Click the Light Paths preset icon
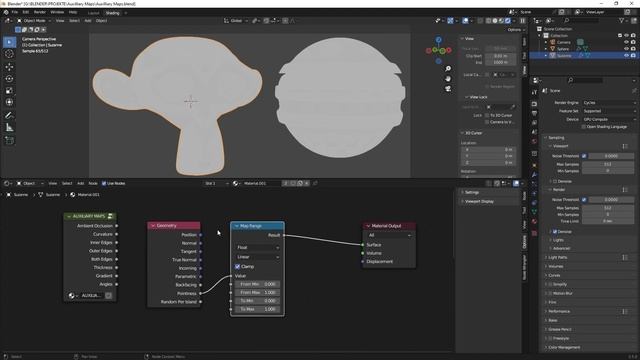The width and height of the screenshot is (640, 360). coord(625,258)
